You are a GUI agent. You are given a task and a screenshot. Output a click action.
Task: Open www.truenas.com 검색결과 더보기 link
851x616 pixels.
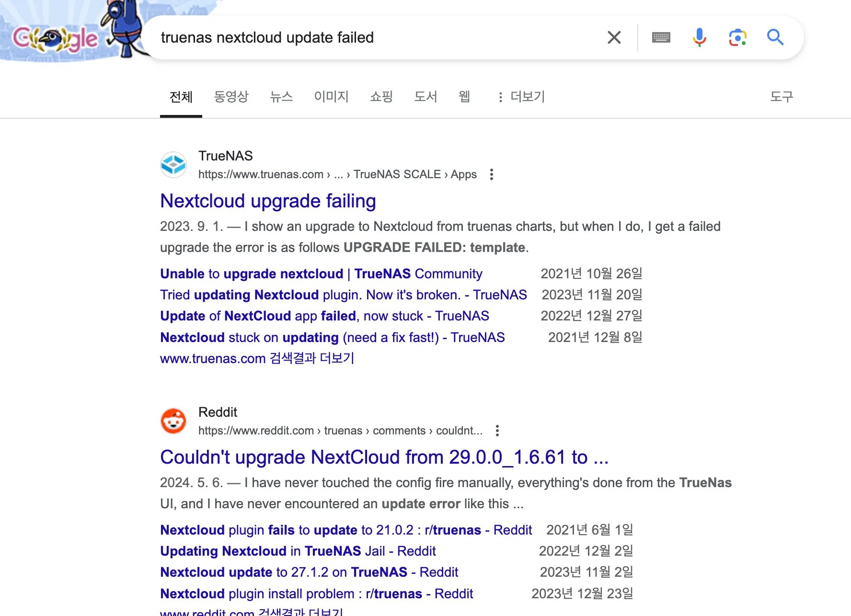point(257,358)
